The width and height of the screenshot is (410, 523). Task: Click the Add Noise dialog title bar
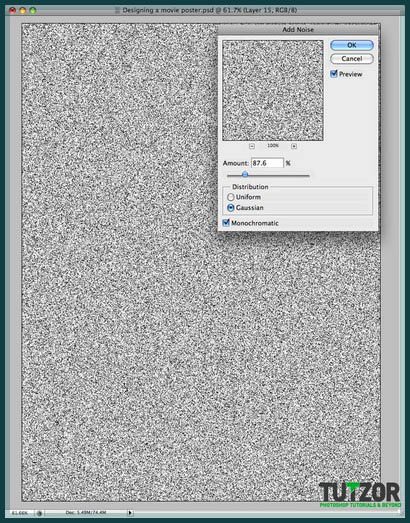click(298, 29)
